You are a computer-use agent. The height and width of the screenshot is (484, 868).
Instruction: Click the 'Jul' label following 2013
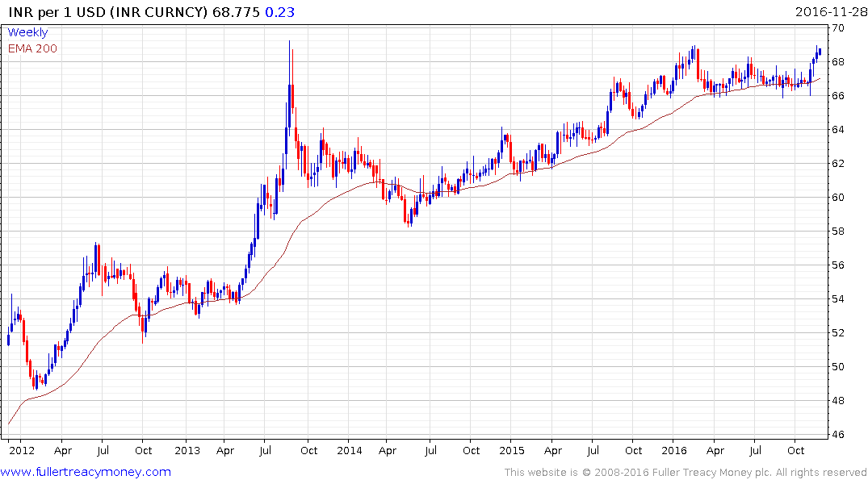tap(265, 451)
